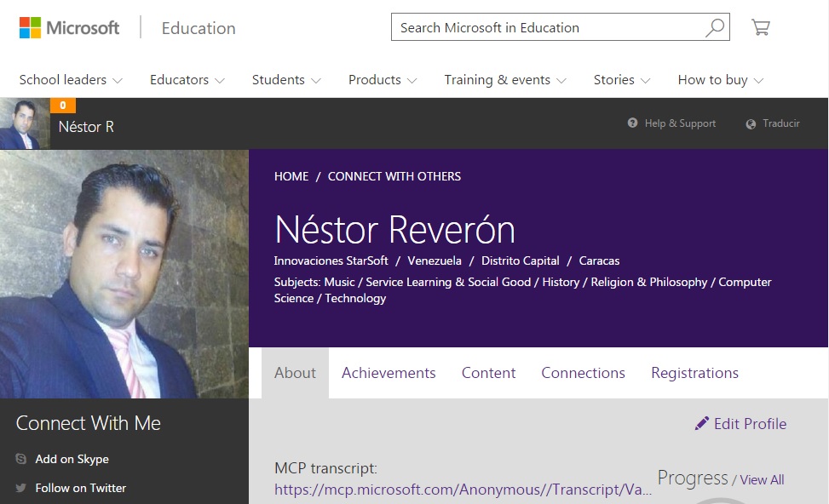This screenshot has width=829, height=504.
Task: Click the search magnifier icon
Action: tap(716, 28)
